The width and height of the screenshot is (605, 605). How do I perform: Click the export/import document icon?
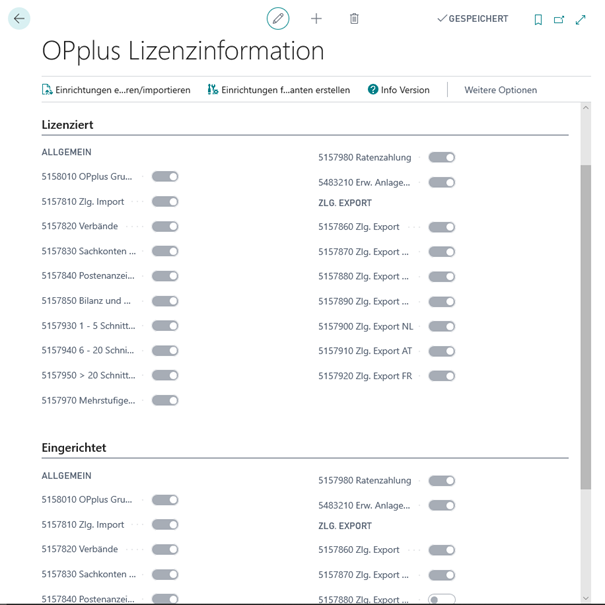(x=47, y=90)
